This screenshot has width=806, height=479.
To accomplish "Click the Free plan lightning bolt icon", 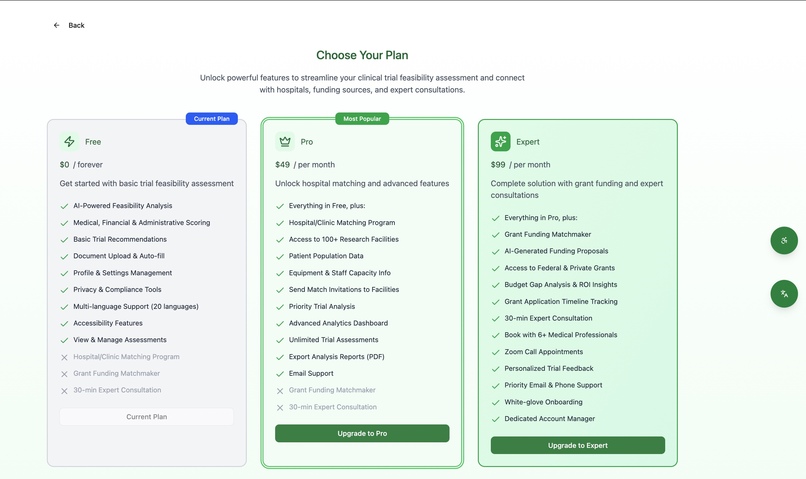I will pyautogui.click(x=69, y=141).
